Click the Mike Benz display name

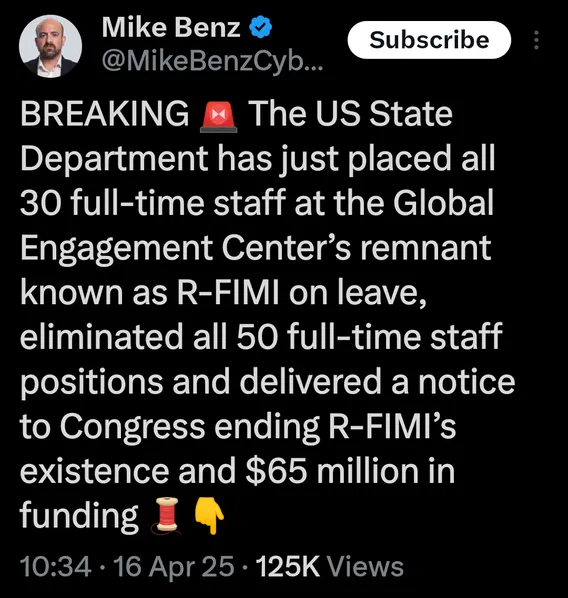coord(171,27)
